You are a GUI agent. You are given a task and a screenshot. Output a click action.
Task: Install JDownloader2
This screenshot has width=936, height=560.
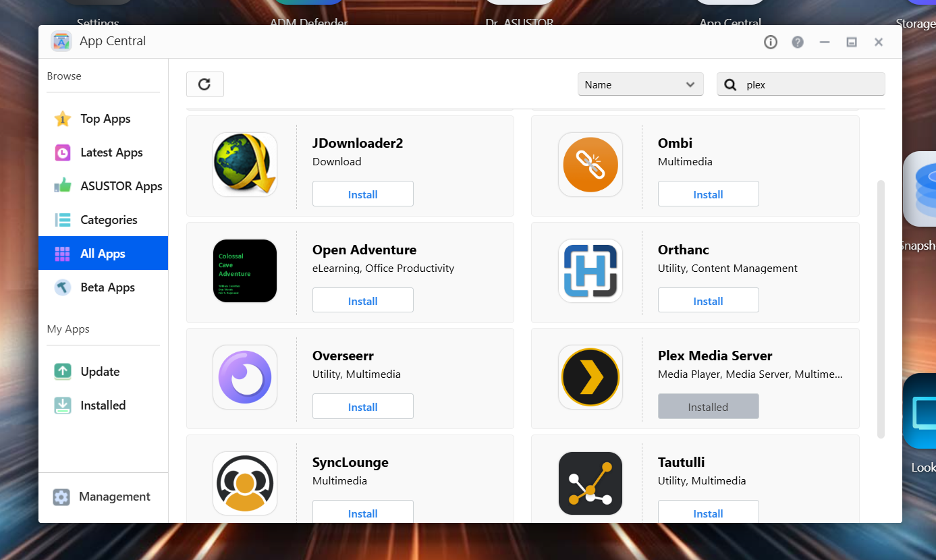[363, 194]
